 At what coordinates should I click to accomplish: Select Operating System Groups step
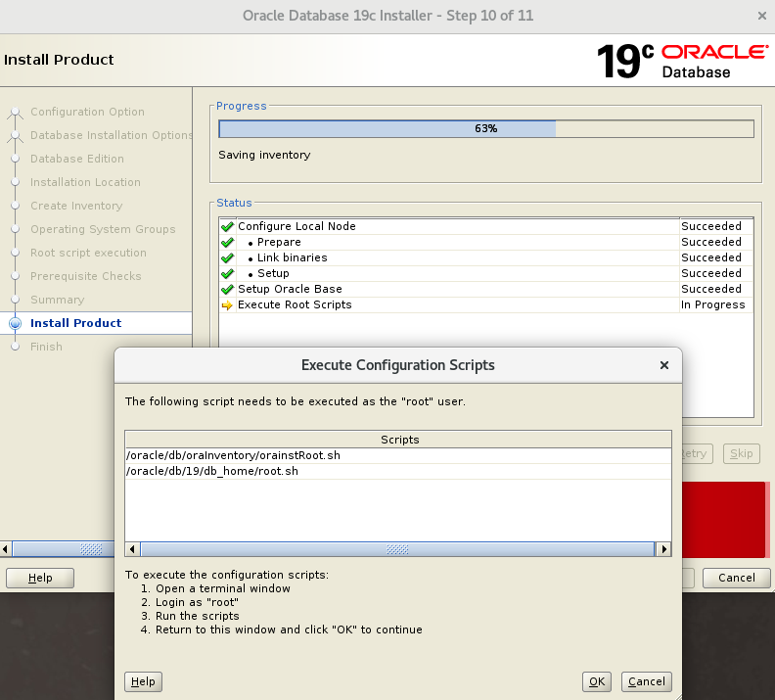(103, 229)
